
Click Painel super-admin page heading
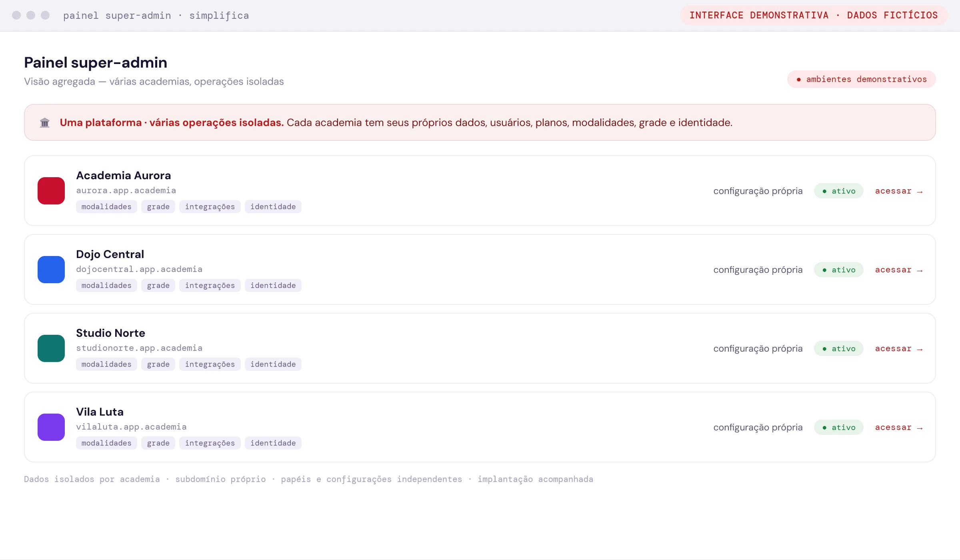pos(96,63)
